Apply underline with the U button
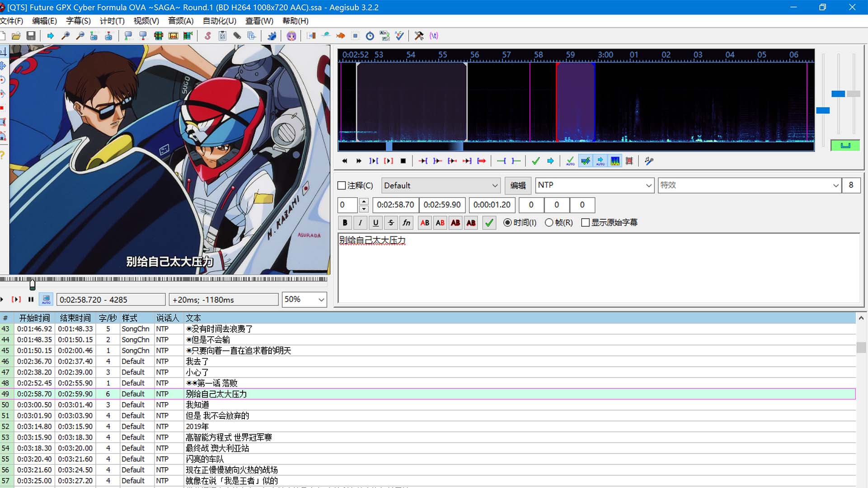The image size is (868, 488). point(375,223)
